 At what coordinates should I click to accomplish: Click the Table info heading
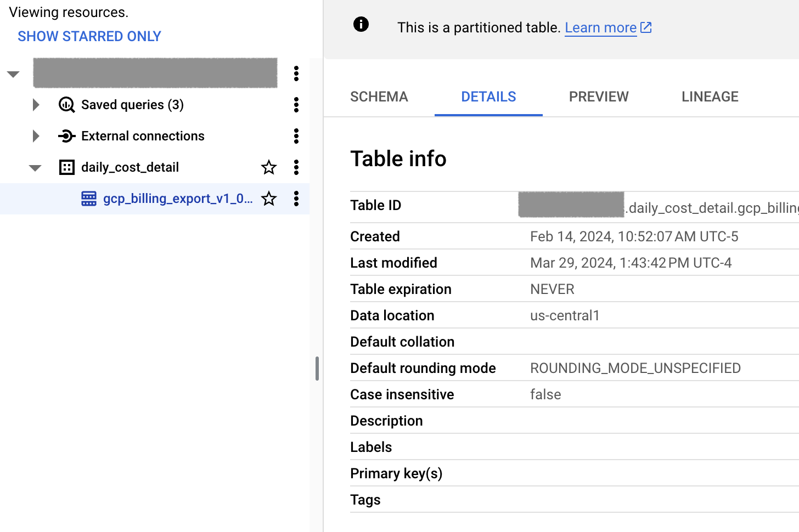398,159
